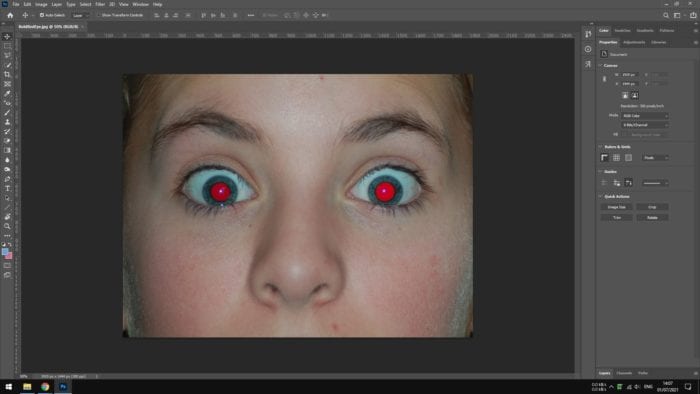
Task: Select the Dodge tool
Action: tap(7, 169)
